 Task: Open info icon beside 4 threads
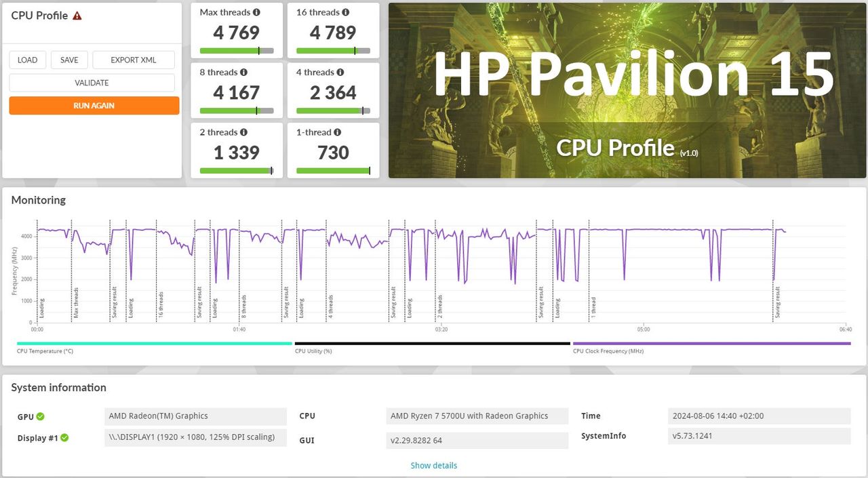pyautogui.click(x=340, y=73)
